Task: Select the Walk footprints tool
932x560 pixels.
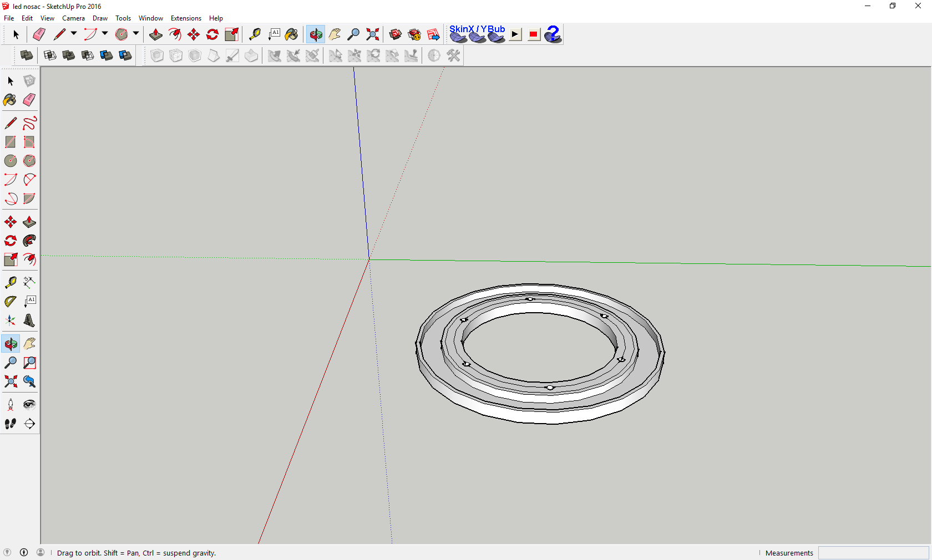Action: click(x=11, y=424)
